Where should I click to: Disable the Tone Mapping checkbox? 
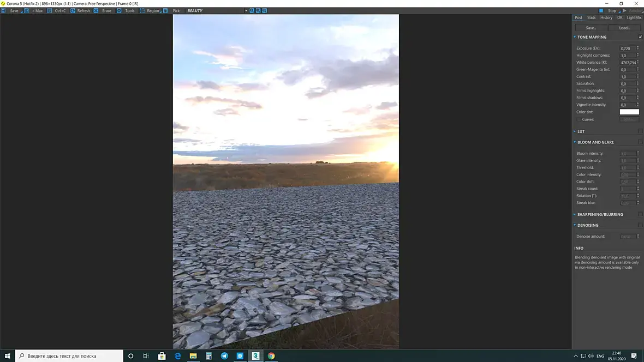(x=640, y=37)
